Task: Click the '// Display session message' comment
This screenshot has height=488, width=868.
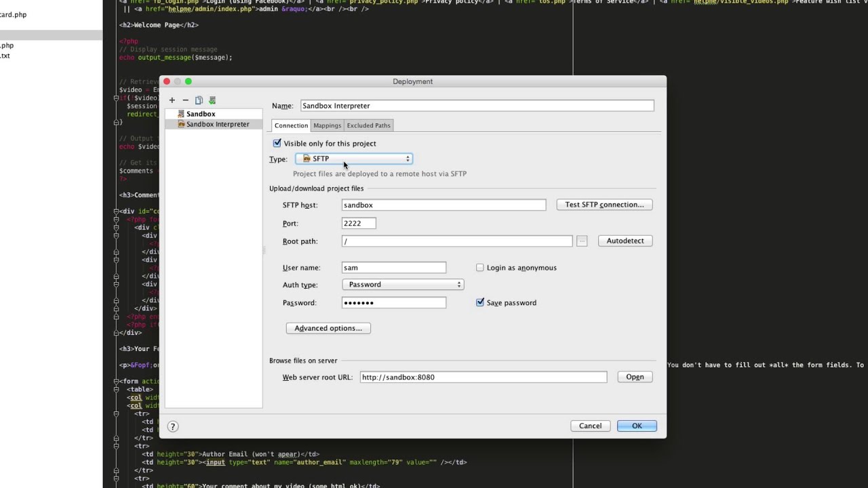Action: pyautogui.click(x=168, y=49)
